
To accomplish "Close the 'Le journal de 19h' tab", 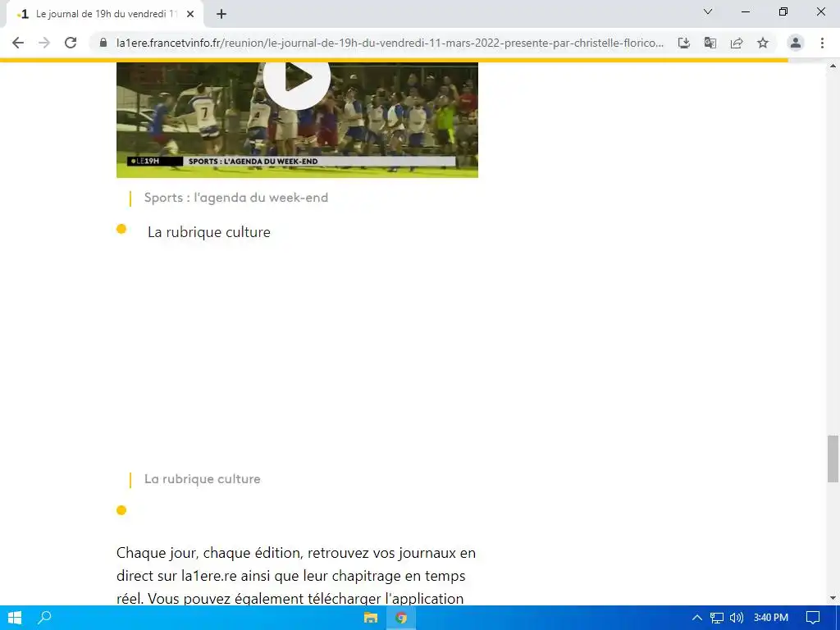I will (190, 15).
